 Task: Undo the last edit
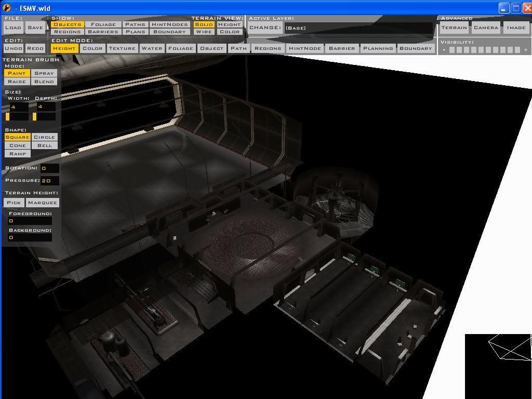[14, 48]
